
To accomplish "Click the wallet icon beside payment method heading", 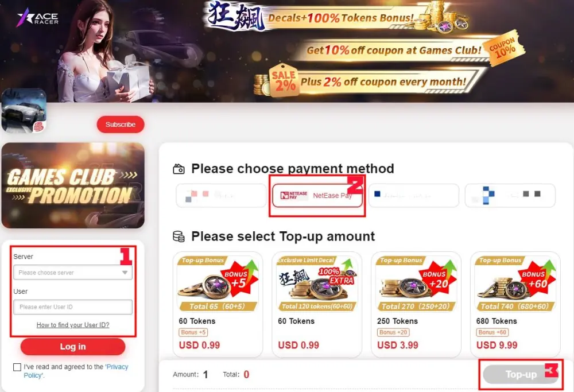I will (x=179, y=169).
